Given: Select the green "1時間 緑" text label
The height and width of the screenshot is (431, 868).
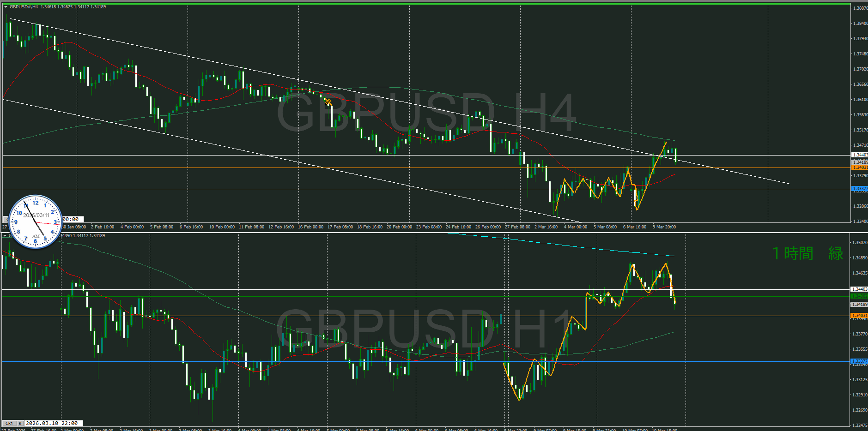Looking at the screenshot, I should 807,253.
